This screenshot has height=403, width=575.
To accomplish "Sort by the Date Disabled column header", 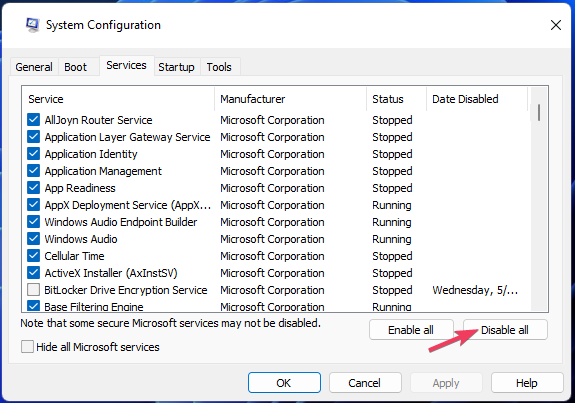I will pyautogui.click(x=477, y=99).
